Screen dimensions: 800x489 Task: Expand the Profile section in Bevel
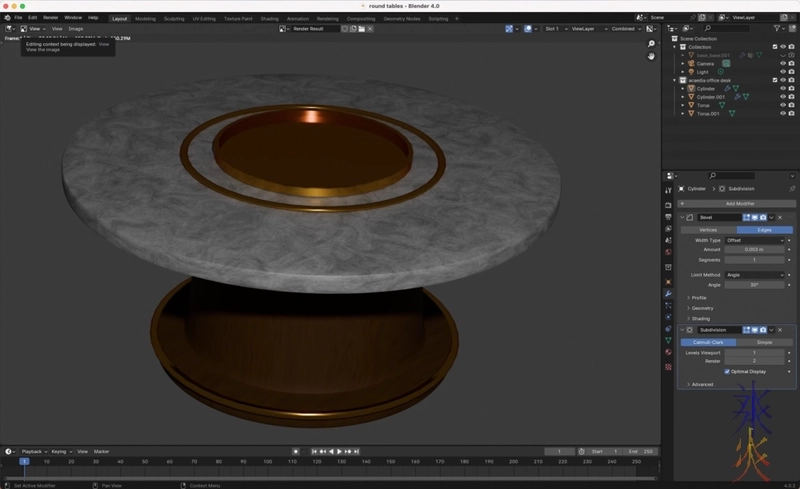[x=698, y=297]
